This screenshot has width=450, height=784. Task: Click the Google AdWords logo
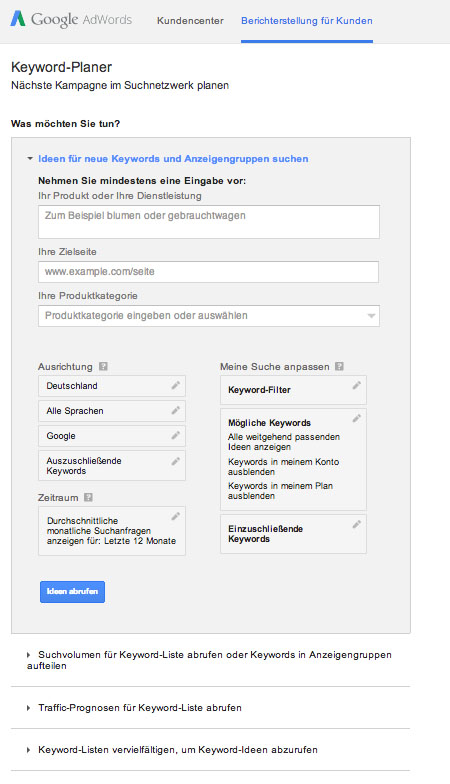point(71,20)
